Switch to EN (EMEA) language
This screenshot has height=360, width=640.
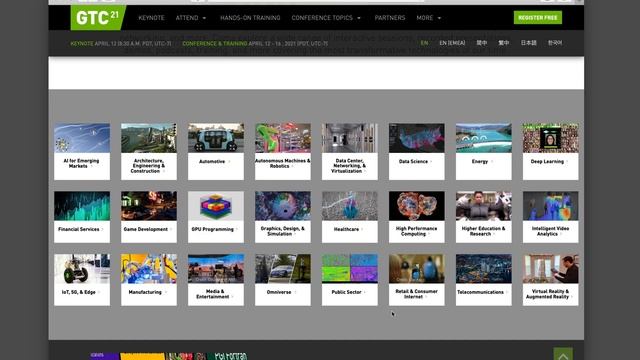452,43
